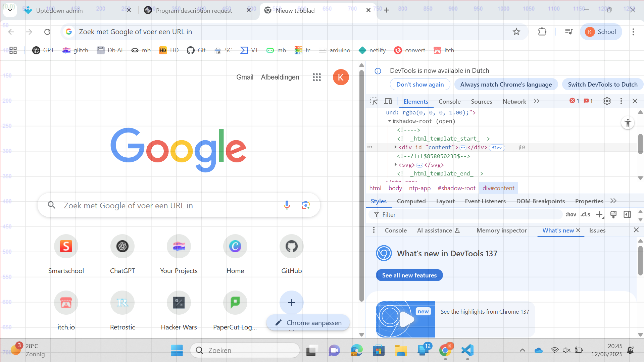Open the media controls icon in Chrome toolbar
The width and height of the screenshot is (644, 362).
click(x=569, y=32)
